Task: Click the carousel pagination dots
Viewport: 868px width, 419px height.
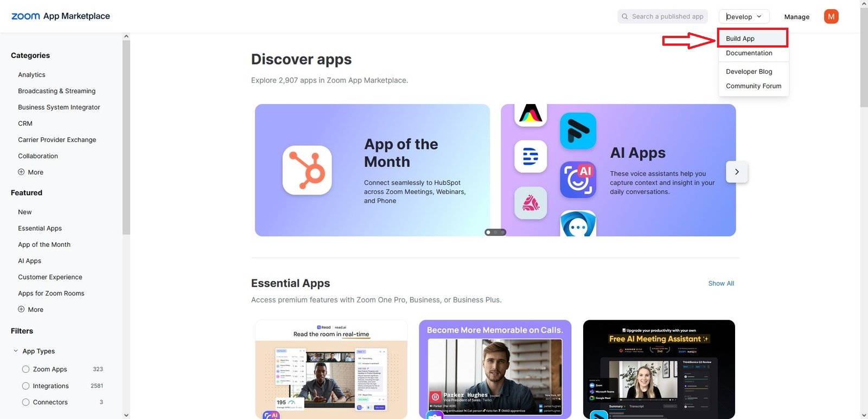Action: (495, 232)
